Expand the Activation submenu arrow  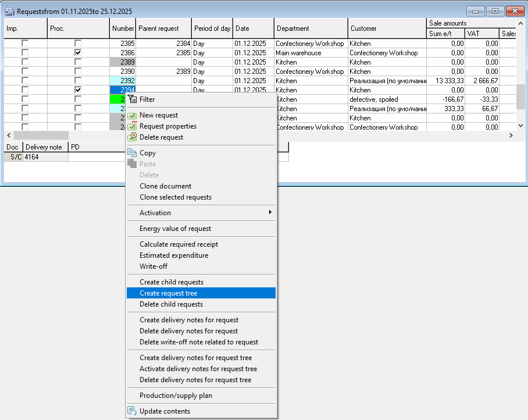[x=270, y=213]
